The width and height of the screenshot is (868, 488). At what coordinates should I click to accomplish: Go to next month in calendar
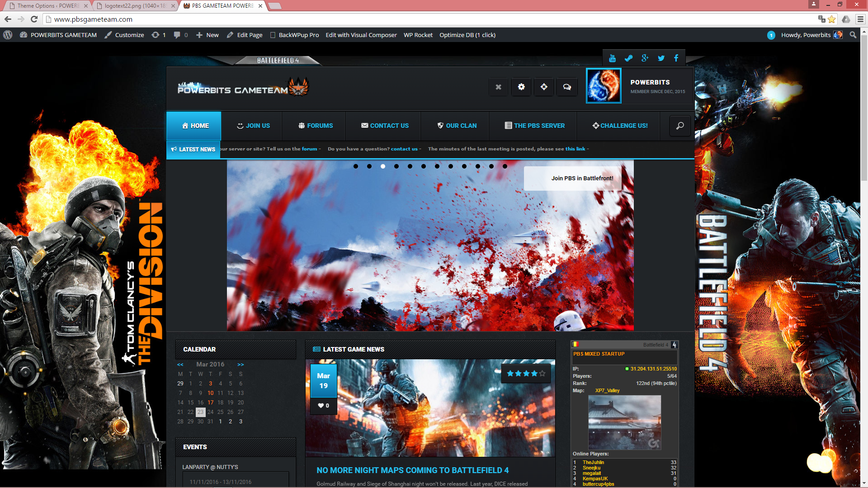[241, 364]
